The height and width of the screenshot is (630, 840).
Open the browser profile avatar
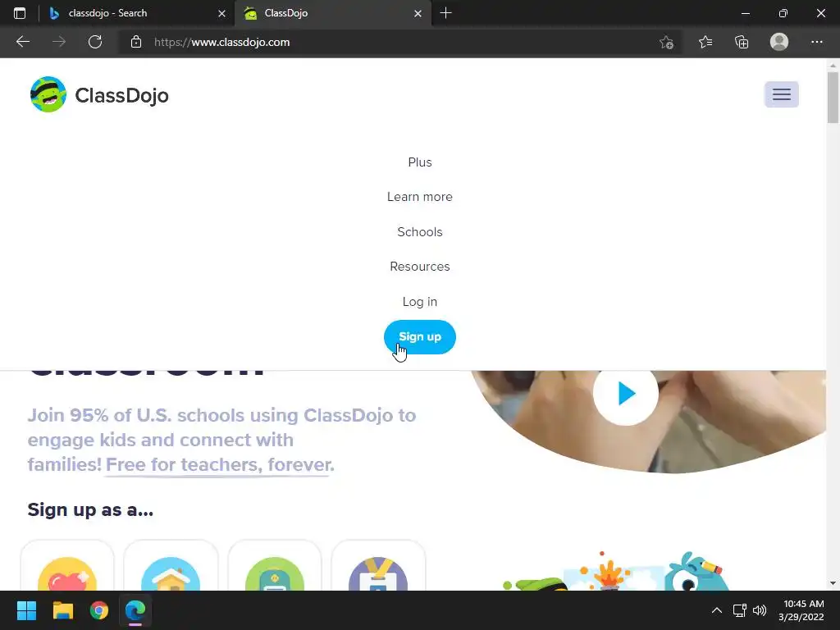[x=779, y=42]
